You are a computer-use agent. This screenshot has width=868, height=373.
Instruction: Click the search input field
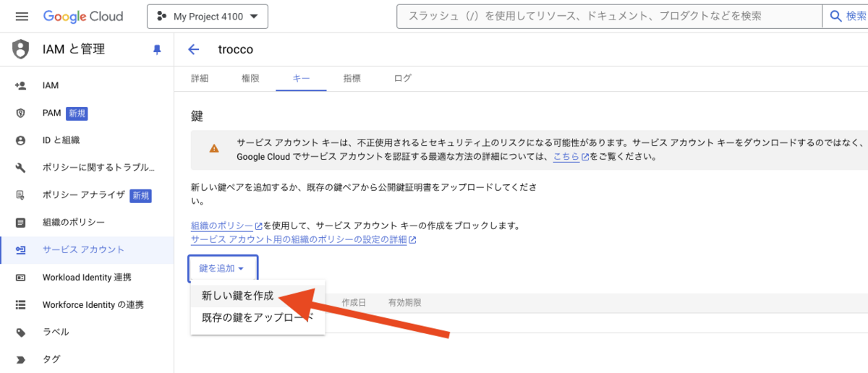click(609, 16)
